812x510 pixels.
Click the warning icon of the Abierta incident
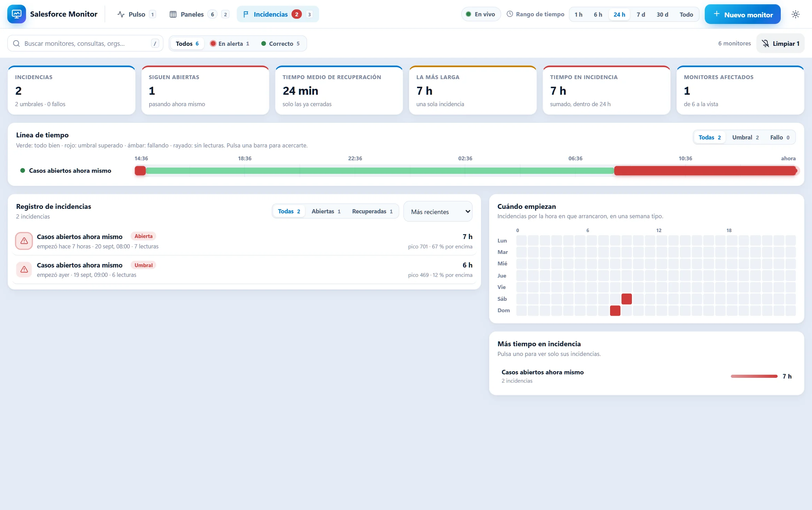point(24,241)
